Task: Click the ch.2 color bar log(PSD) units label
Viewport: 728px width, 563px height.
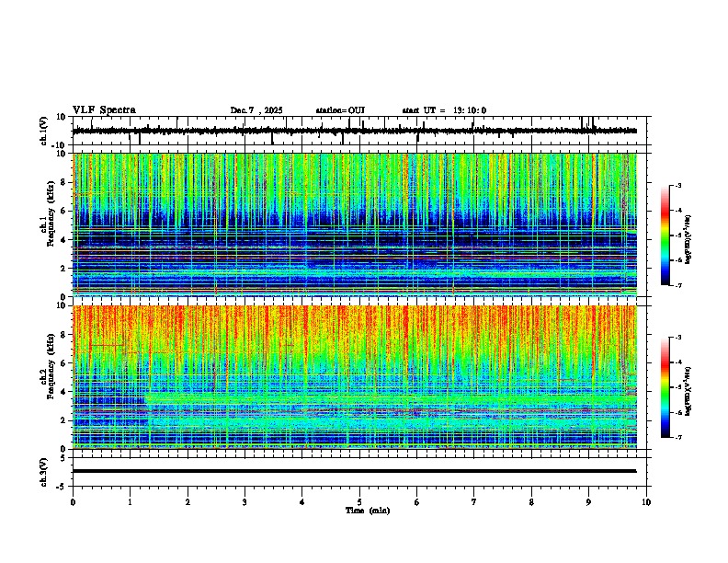Action: click(688, 391)
